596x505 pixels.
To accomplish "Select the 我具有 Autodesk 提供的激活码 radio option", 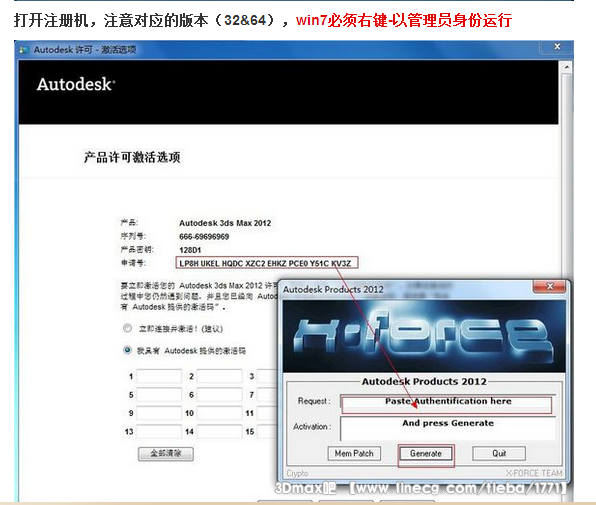I will click(127, 350).
